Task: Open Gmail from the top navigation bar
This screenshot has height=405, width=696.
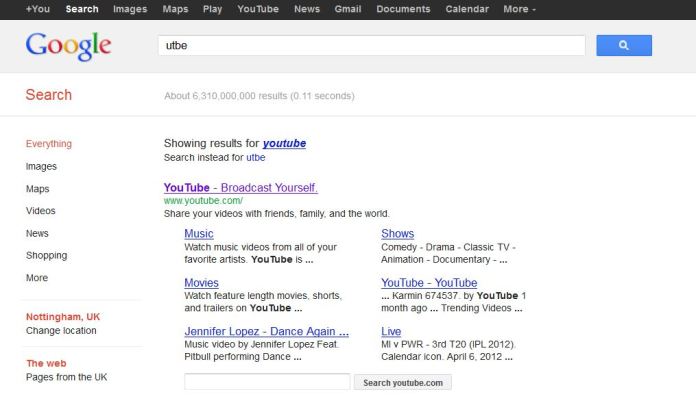Action: (x=347, y=9)
